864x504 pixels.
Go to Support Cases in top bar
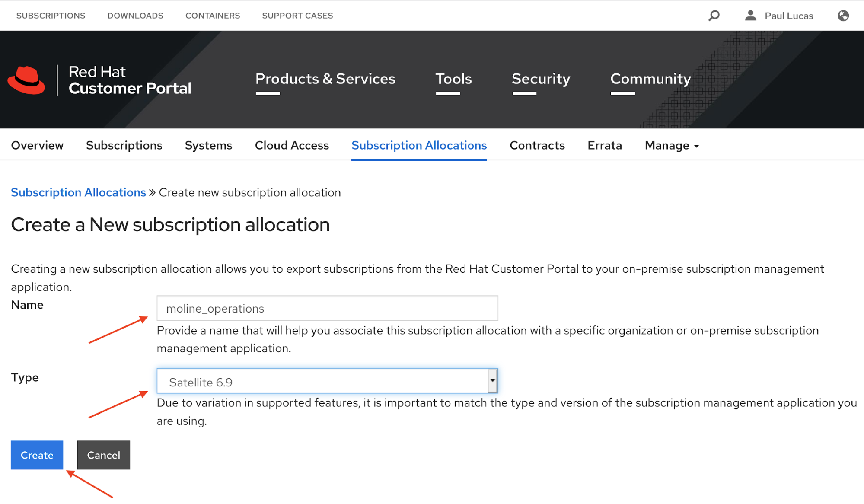[297, 16]
